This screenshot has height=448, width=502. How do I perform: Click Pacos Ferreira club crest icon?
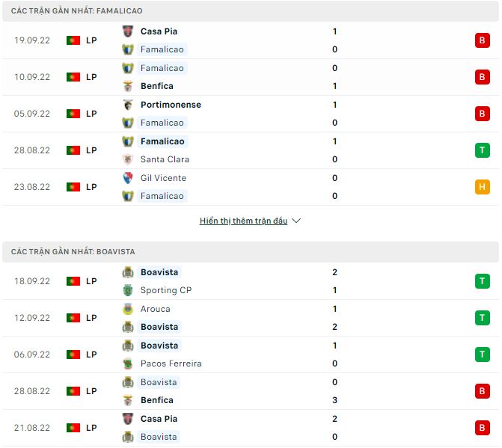pos(128,363)
